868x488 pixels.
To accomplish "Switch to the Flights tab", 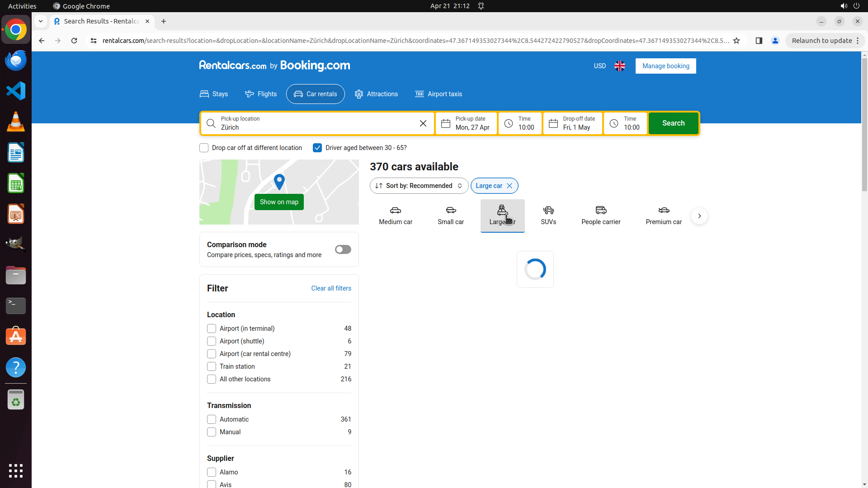I will pos(261,94).
